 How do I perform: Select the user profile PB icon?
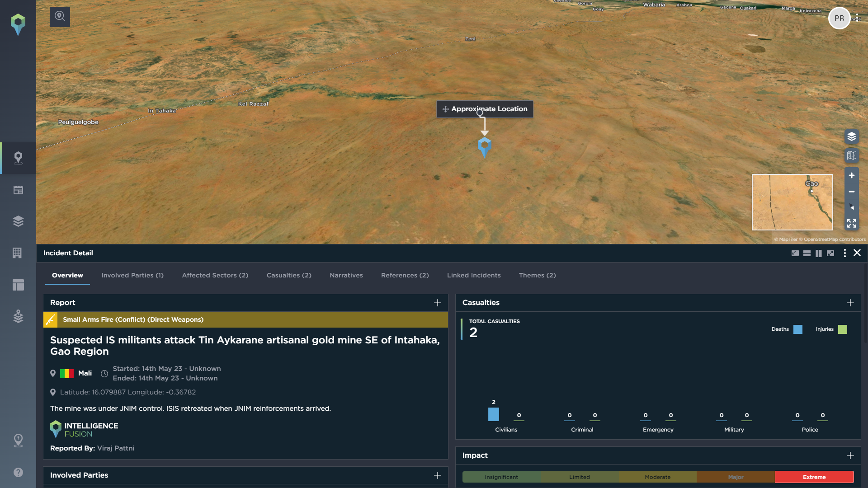(840, 17)
